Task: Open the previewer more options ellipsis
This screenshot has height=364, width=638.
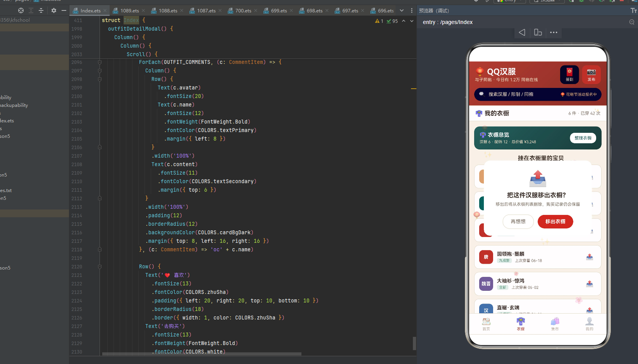Action: (x=554, y=33)
